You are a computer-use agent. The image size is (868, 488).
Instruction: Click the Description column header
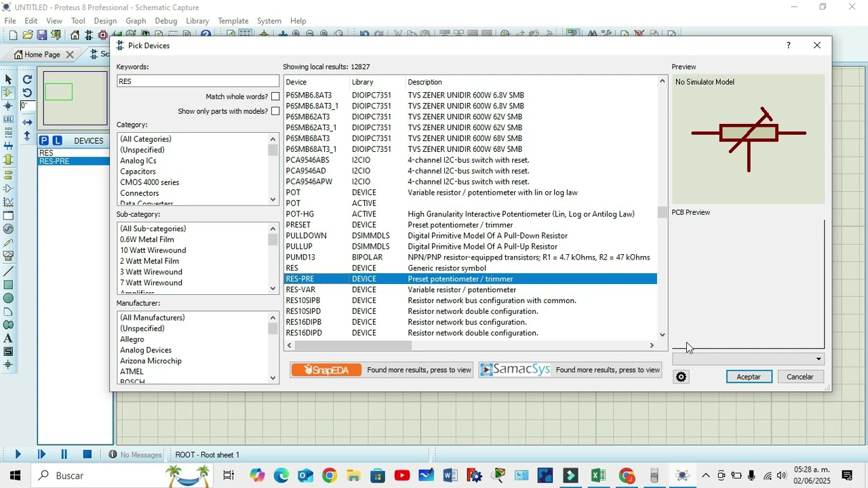[531, 82]
